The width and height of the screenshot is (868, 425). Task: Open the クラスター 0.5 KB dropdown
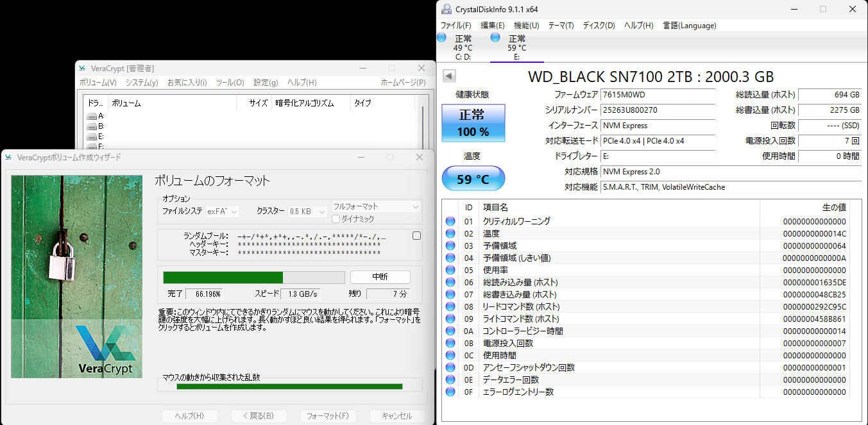308,211
